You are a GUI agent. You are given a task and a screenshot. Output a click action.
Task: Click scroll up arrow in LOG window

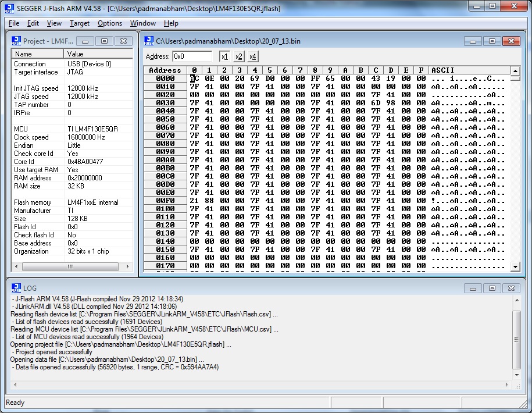point(516,300)
